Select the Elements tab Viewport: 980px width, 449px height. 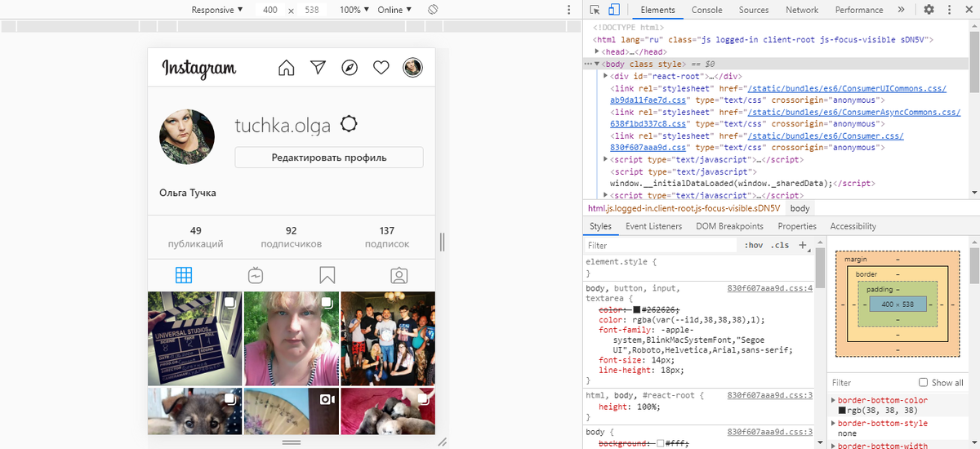pos(657,10)
